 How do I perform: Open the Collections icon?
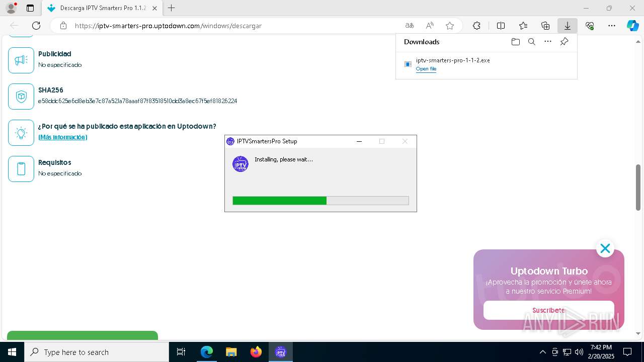545,26
